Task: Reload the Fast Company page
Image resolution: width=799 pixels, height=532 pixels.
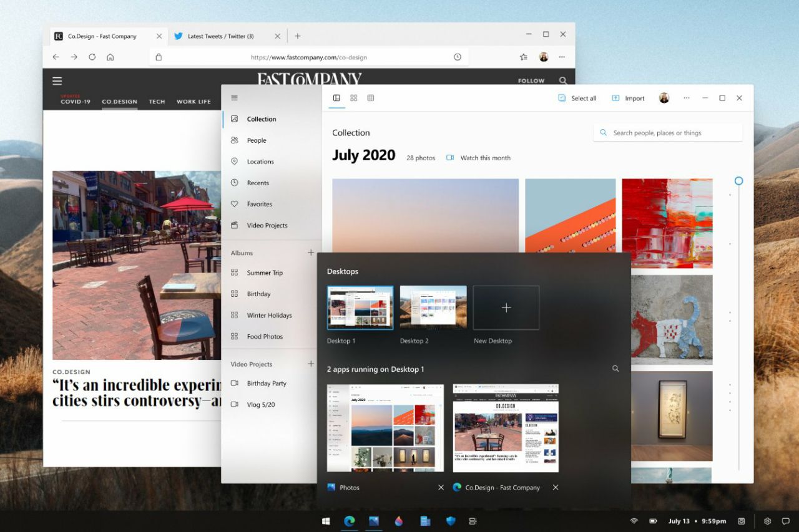Action: pyautogui.click(x=92, y=57)
